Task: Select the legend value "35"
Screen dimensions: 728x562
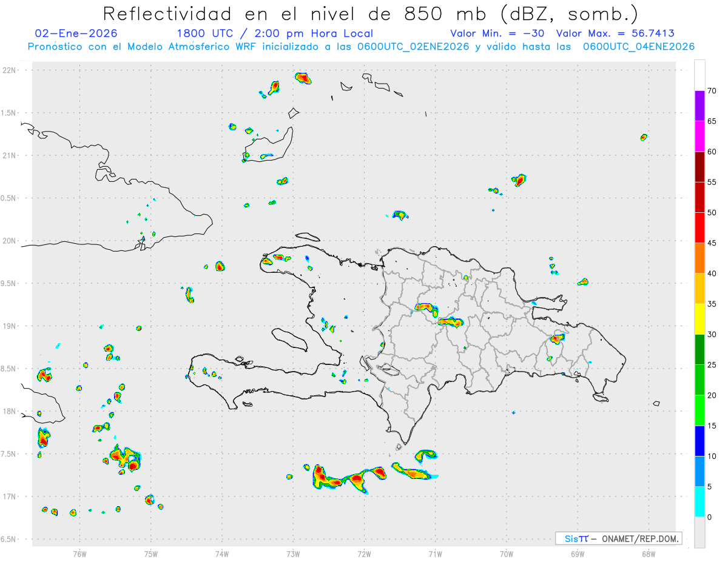Action: tap(713, 304)
